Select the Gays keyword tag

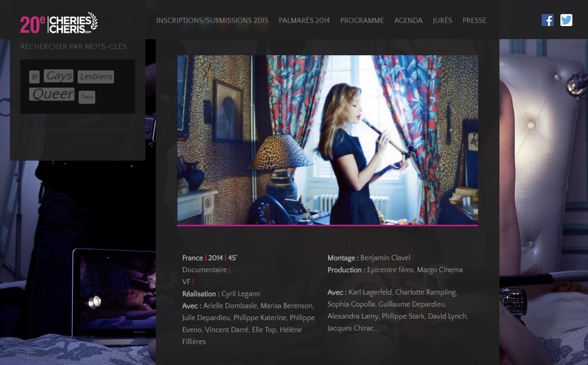pos(59,76)
